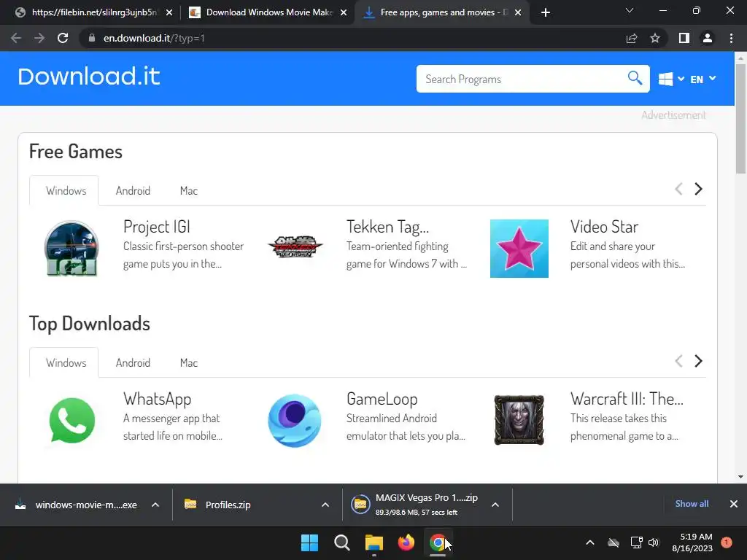Open File Explorer from the taskbar
747x560 pixels.
pos(374,542)
